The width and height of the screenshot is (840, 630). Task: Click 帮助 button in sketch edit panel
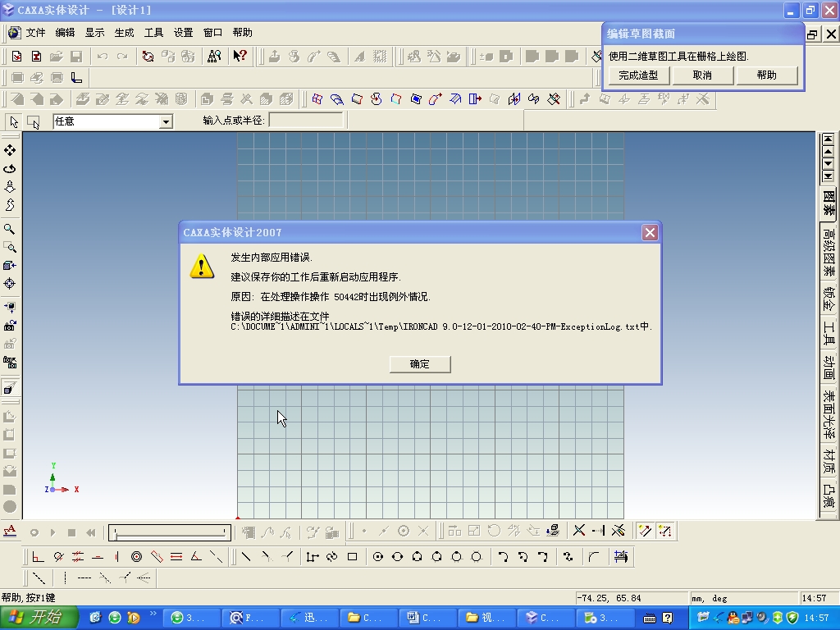coord(767,75)
